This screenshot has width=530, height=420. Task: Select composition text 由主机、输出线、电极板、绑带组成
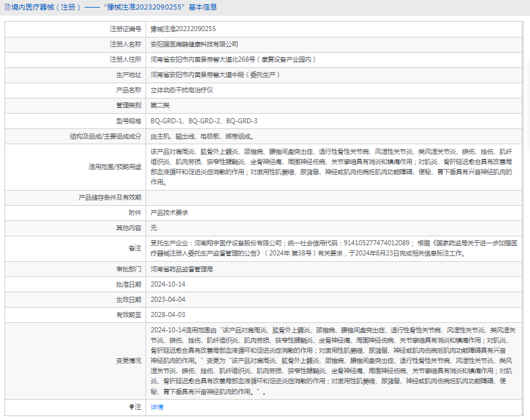tap(202, 137)
